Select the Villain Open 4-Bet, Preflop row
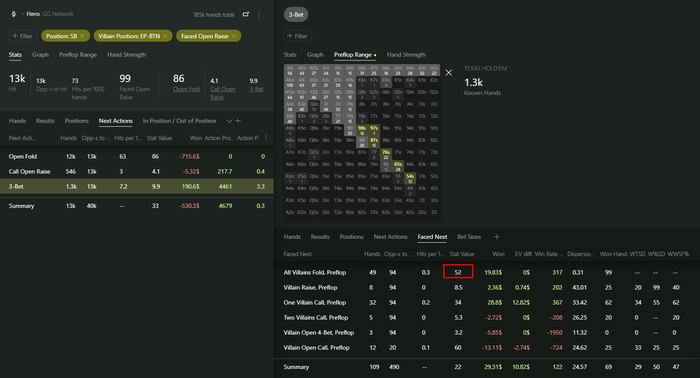This screenshot has height=378, width=700. click(487, 332)
